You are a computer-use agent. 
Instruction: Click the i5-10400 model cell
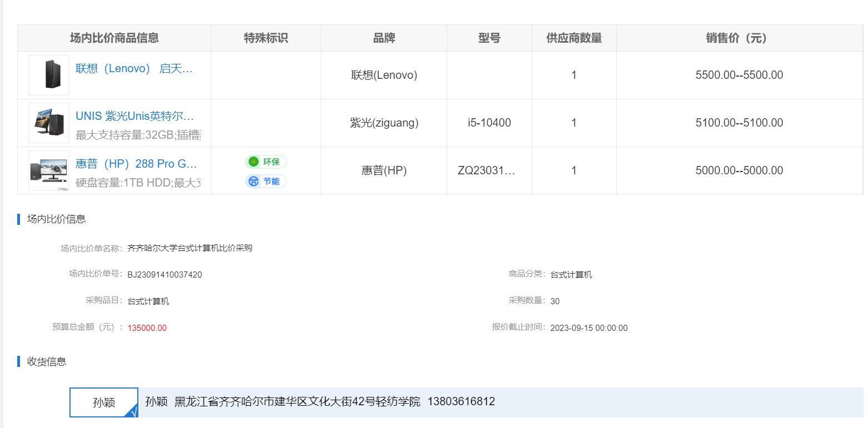(x=489, y=123)
